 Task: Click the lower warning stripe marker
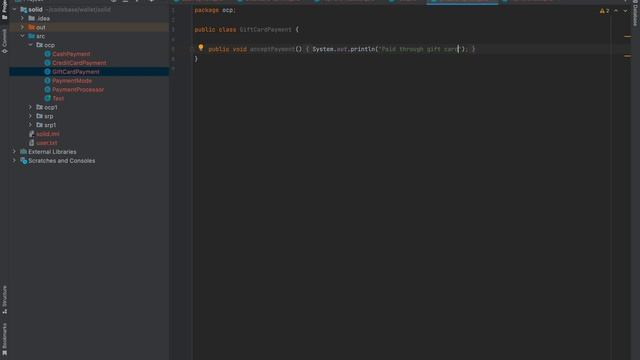[x=627, y=56]
